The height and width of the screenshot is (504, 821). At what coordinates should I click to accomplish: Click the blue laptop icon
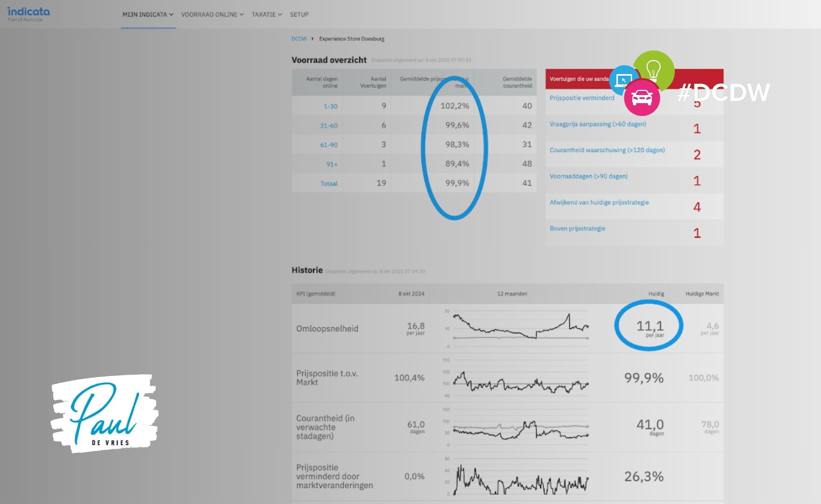(622, 79)
